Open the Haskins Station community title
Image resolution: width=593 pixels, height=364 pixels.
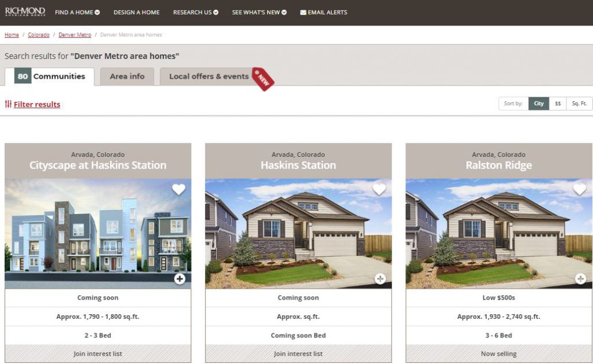click(x=298, y=165)
